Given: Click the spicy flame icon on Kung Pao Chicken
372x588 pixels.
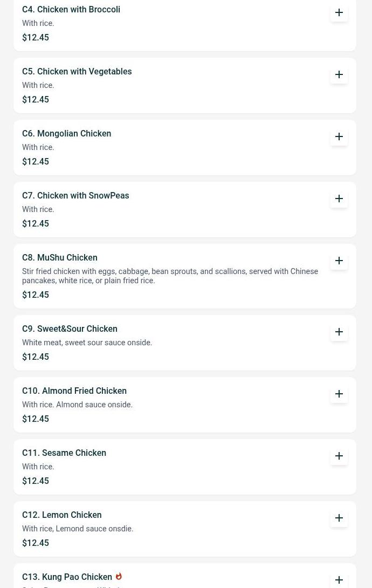Looking at the screenshot, I should [119, 576].
